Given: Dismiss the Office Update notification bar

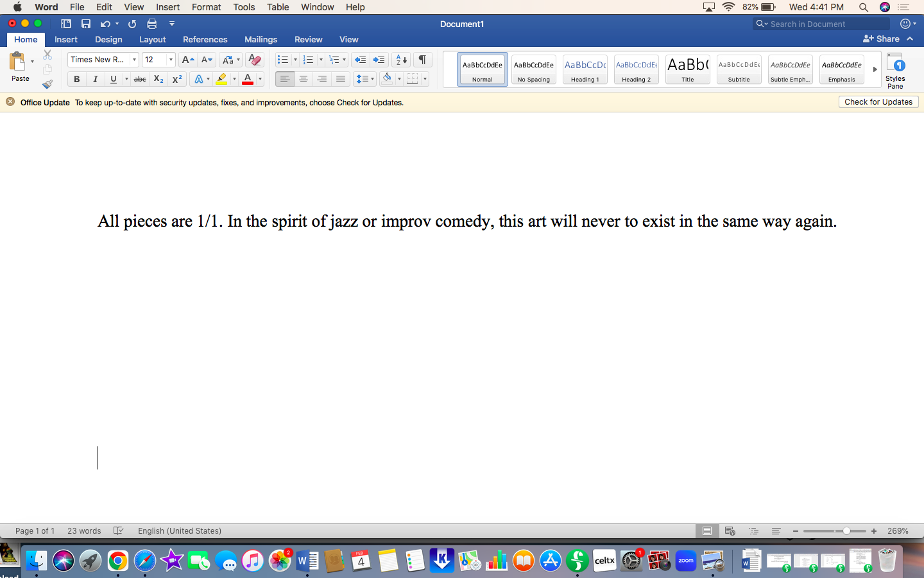Looking at the screenshot, I should tap(10, 101).
